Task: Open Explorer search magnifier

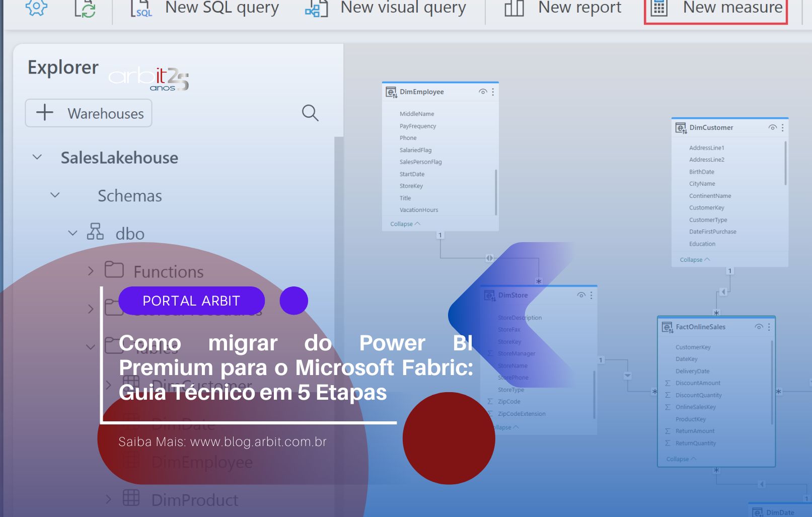Action: pyautogui.click(x=310, y=113)
